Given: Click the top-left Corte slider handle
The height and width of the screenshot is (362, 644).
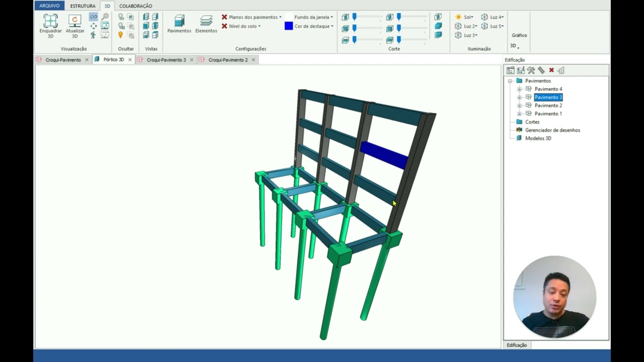Looking at the screenshot, I should 354,17.
